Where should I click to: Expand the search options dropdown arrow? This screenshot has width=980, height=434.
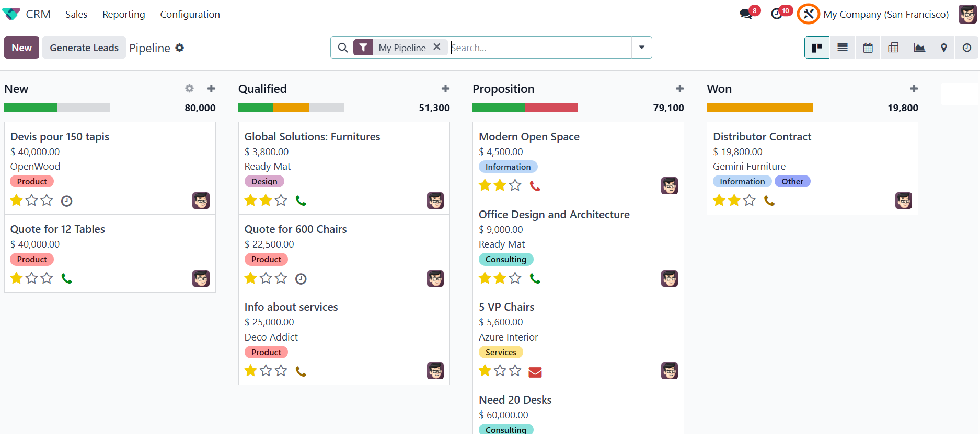[641, 48]
